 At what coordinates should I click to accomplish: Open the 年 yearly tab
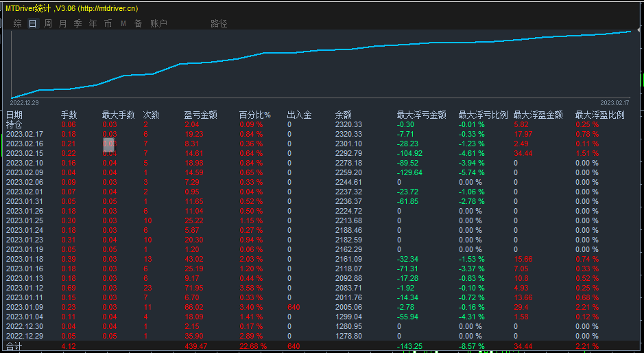point(93,23)
